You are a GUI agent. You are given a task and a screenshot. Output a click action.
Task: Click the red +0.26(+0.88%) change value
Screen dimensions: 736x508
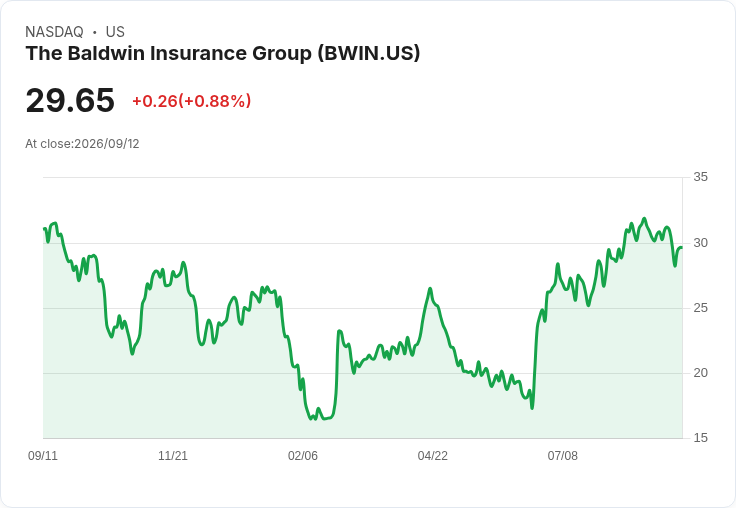(x=192, y=101)
